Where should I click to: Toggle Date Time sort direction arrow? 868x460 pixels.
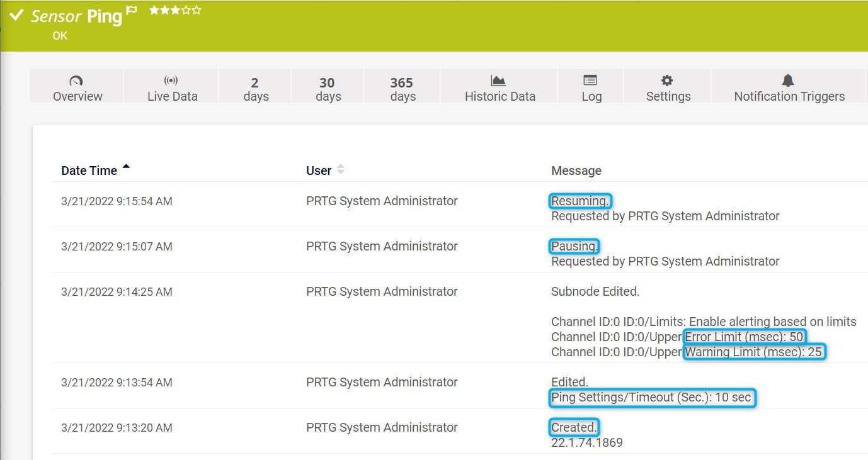(x=125, y=165)
